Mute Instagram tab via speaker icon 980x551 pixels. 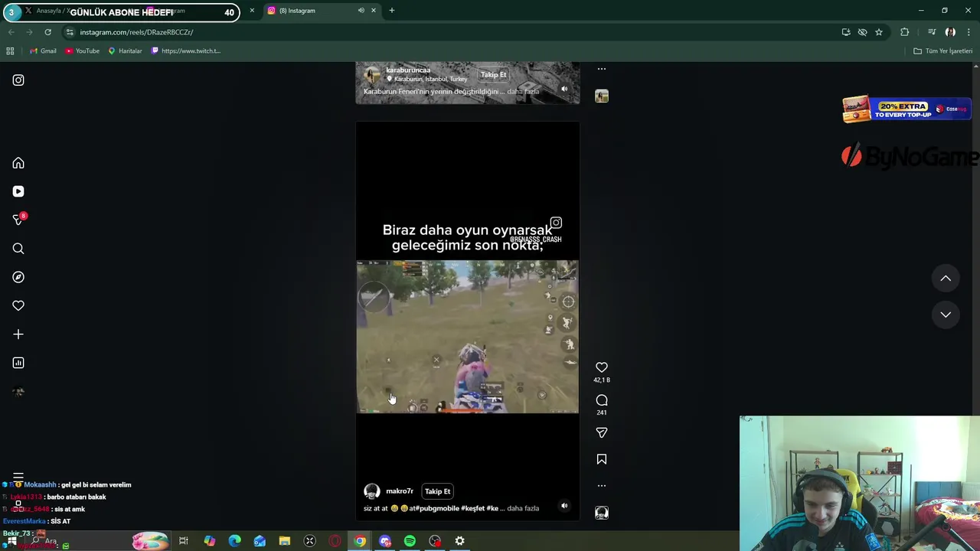point(361,11)
